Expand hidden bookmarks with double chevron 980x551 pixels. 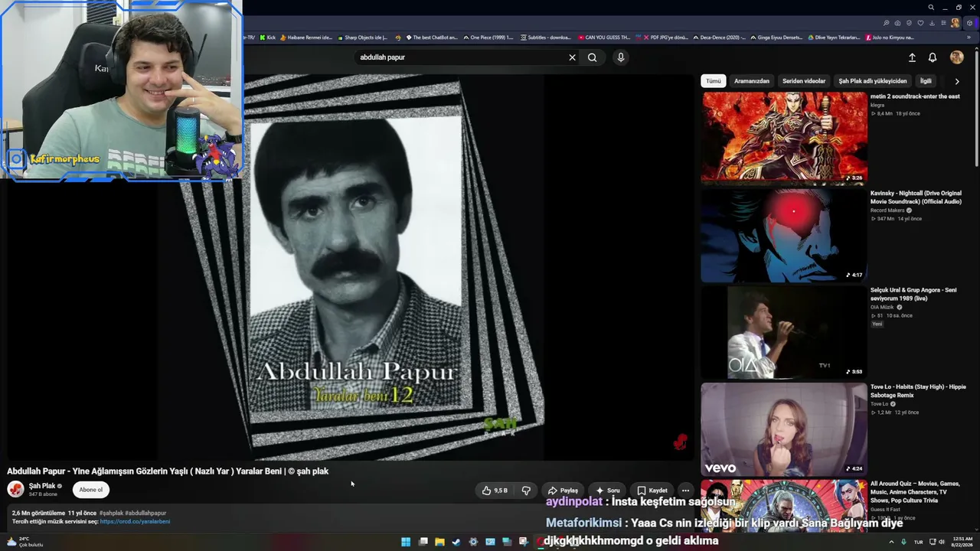969,37
